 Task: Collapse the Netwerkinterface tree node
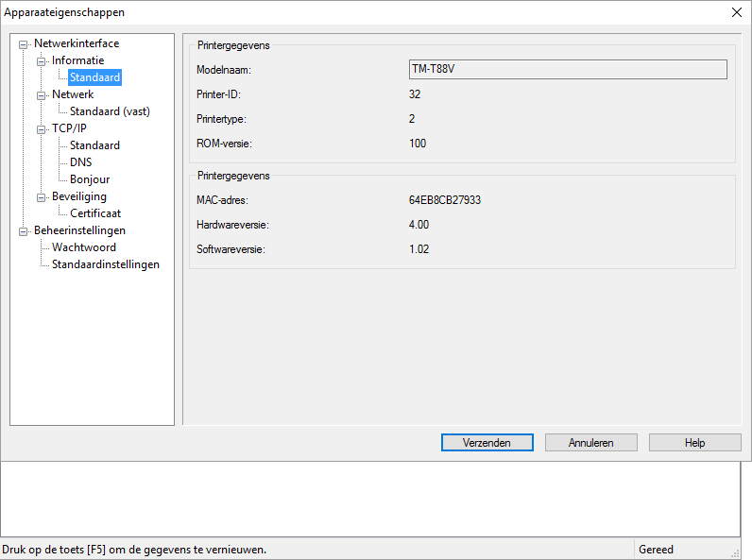[23, 44]
